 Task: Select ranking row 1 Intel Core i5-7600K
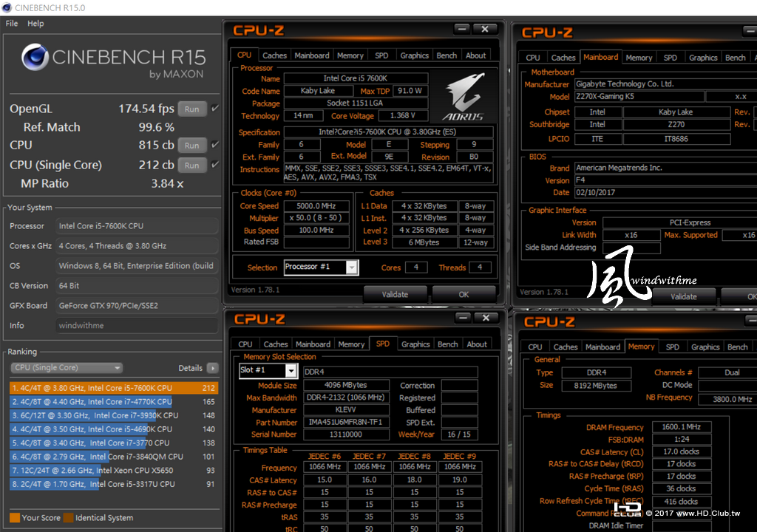tap(114, 388)
